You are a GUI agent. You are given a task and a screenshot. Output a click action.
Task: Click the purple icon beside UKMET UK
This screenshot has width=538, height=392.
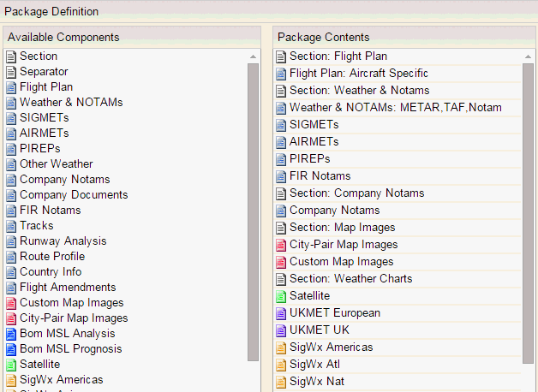(x=281, y=330)
